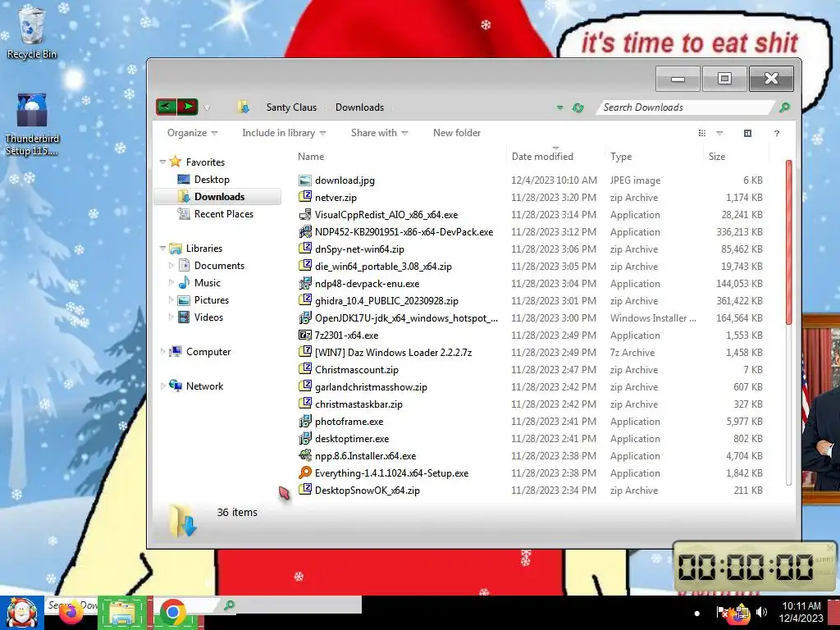Click the Santa Start button
840x630 pixels.
coord(21,613)
